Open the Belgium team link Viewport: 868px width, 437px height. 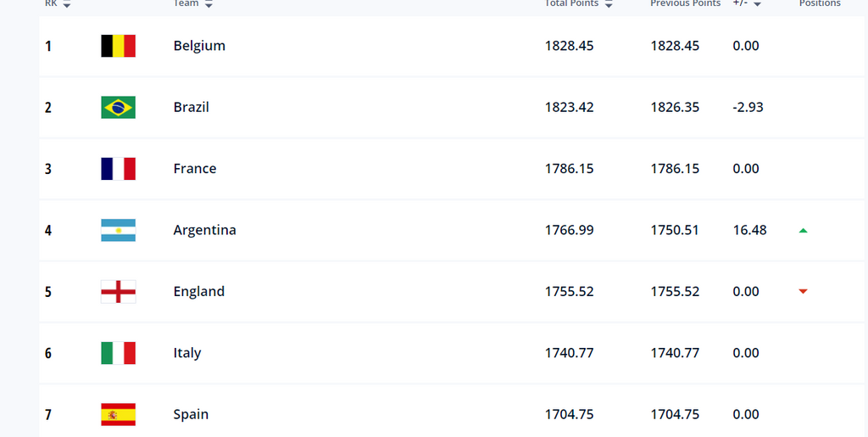pyautogui.click(x=199, y=46)
